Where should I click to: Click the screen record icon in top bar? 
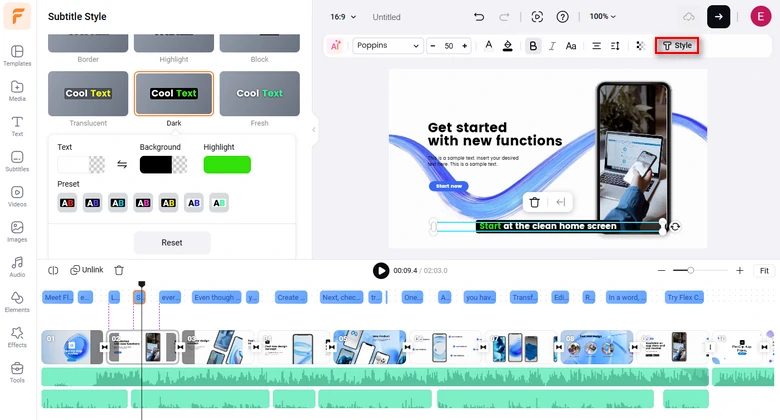(537, 17)
